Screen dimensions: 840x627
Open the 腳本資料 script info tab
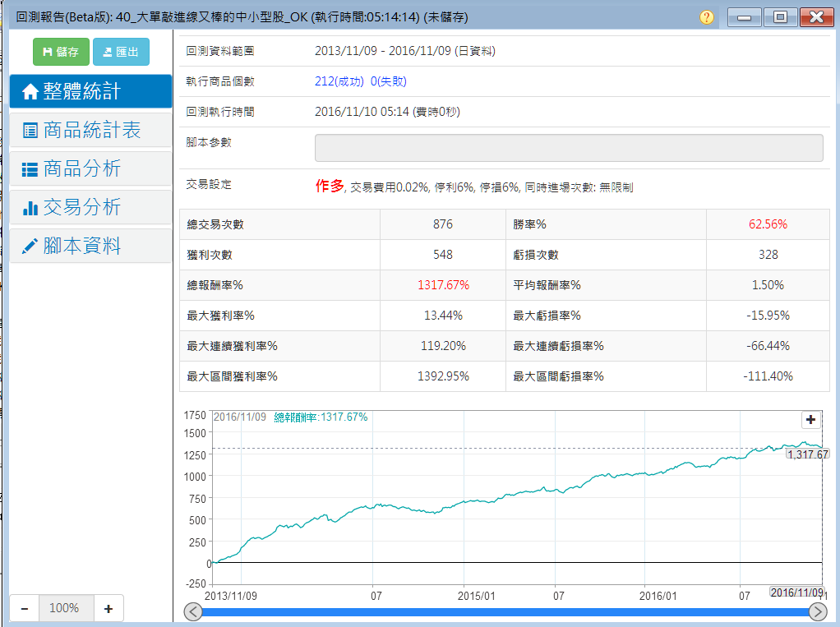90,246
